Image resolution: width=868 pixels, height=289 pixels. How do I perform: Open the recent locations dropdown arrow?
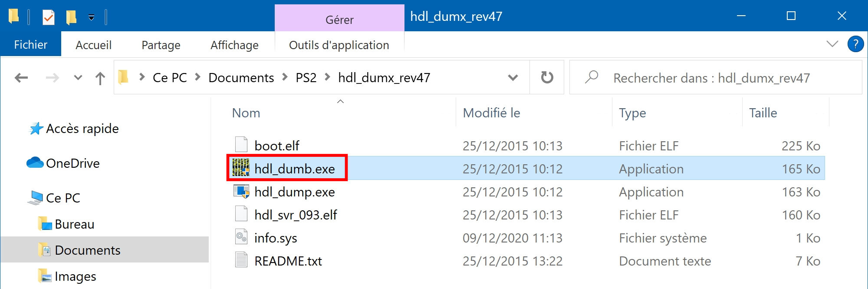coord(78,78)
